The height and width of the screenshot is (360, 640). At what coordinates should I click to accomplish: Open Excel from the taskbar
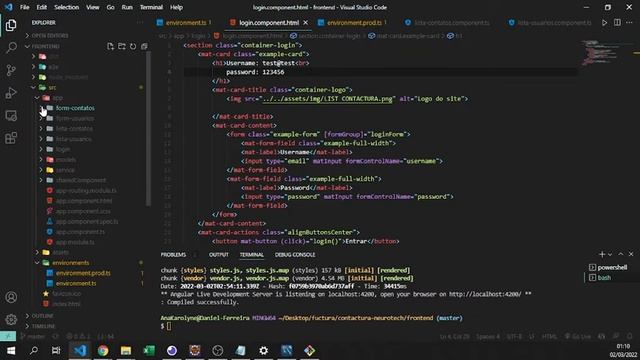(149, 351)
